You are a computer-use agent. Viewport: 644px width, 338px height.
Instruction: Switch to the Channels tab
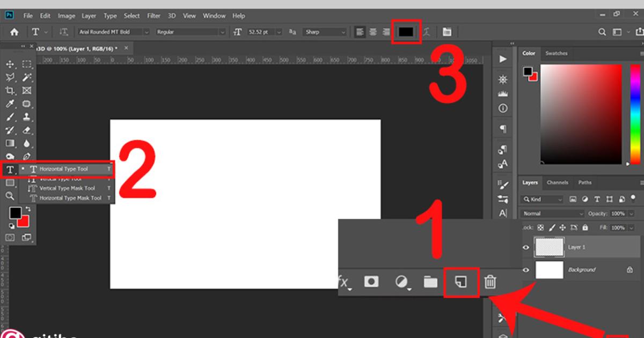point(557,182)
